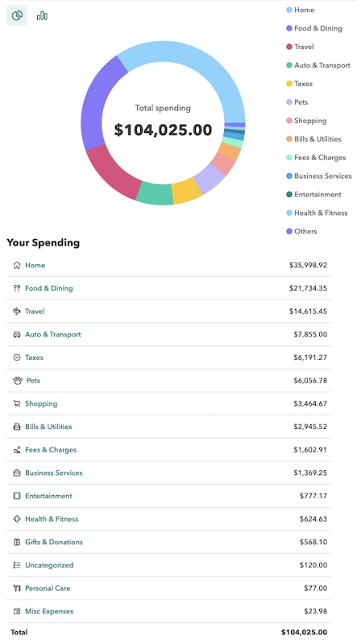Select Health & Fitness legend label
The height and width of the screenshot is (644, 357).
click(321, 213)
